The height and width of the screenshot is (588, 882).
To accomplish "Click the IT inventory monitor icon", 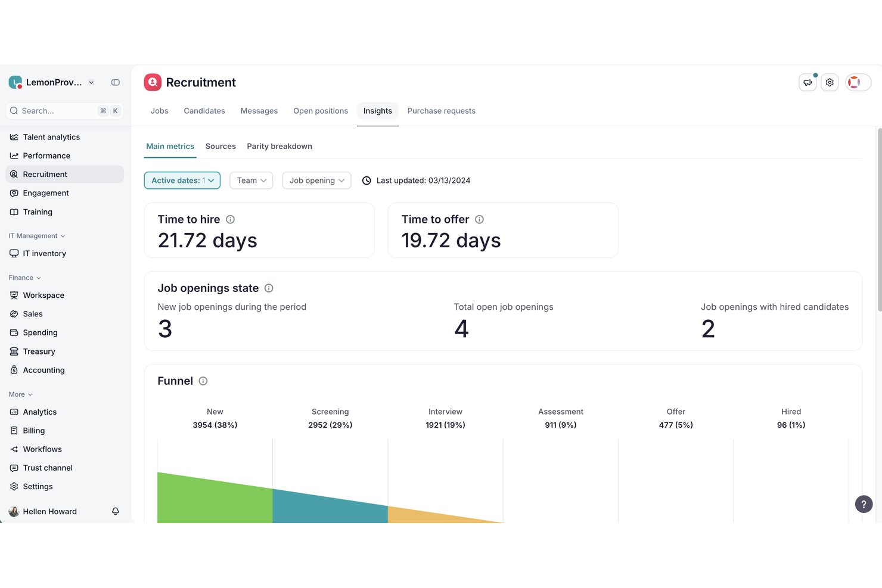I will tap(14, 253).
